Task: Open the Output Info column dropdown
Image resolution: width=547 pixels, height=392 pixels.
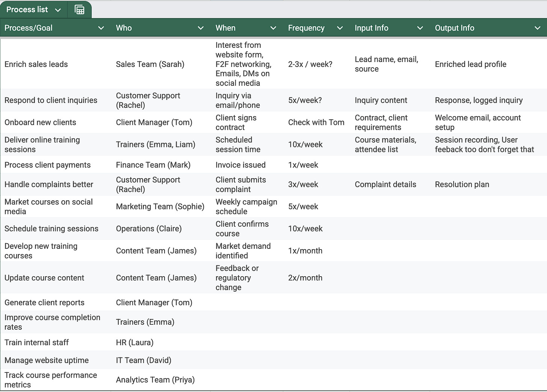Action: point(538,28)
